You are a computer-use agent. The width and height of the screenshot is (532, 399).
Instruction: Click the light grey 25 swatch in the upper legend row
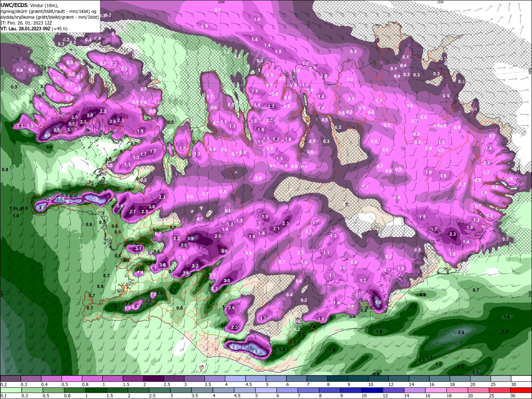pos(500,379)
